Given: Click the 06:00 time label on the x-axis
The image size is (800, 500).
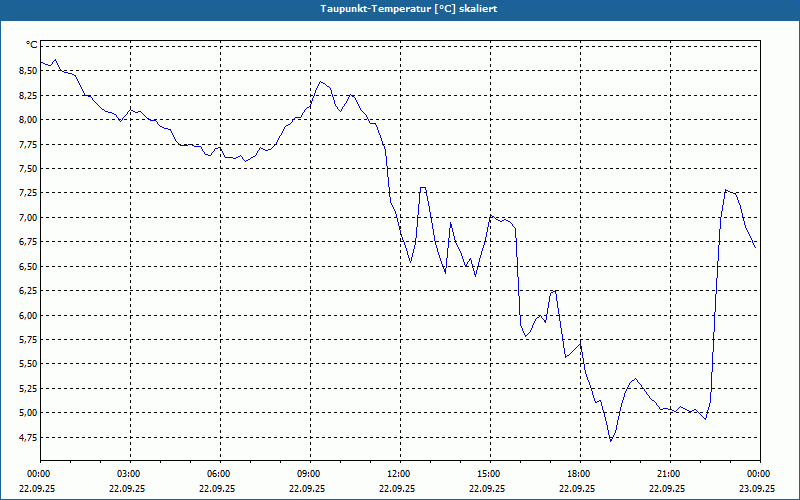Looking at the screenshot, I should [x=220, y=474].
